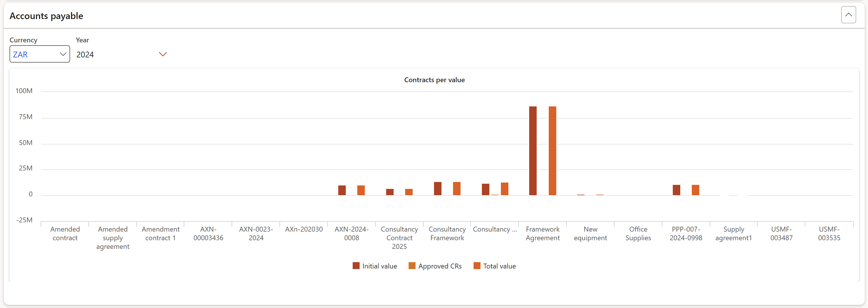Screen dimensions: 868x308
Task: Click the Amended supply agreement axis label
Action: point(112,238)
